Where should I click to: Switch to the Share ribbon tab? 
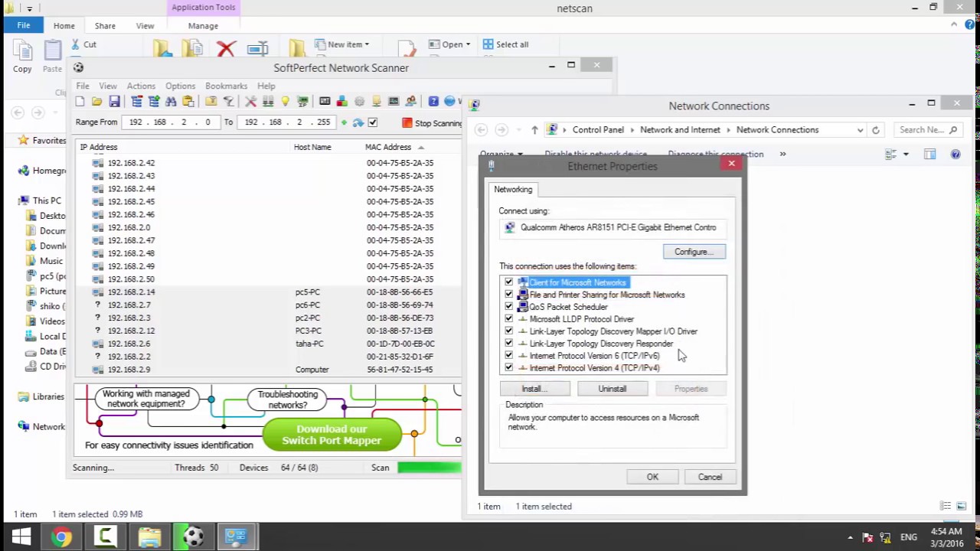105,26
